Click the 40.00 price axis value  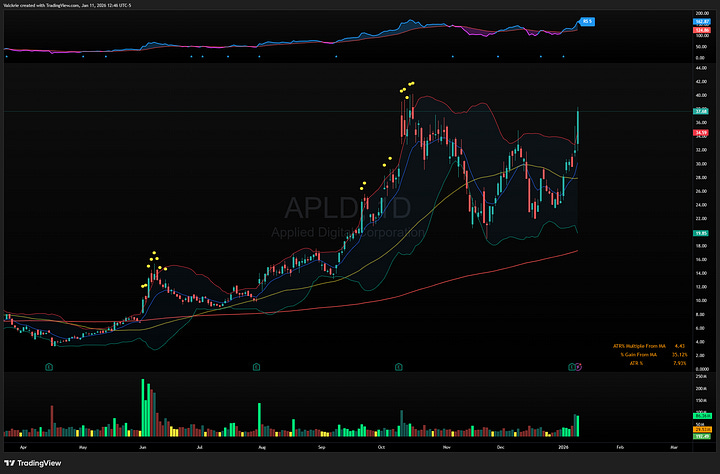(x=701, y=96)
